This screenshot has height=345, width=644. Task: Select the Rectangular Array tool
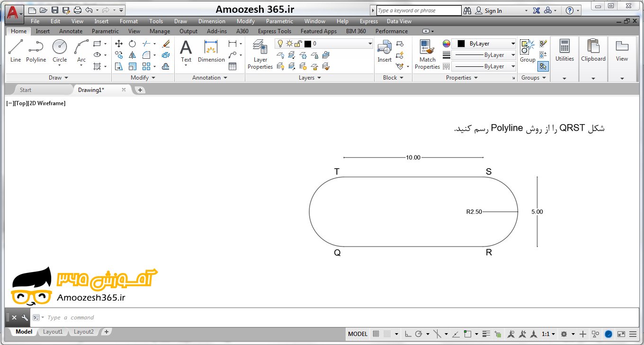point(146,66)
